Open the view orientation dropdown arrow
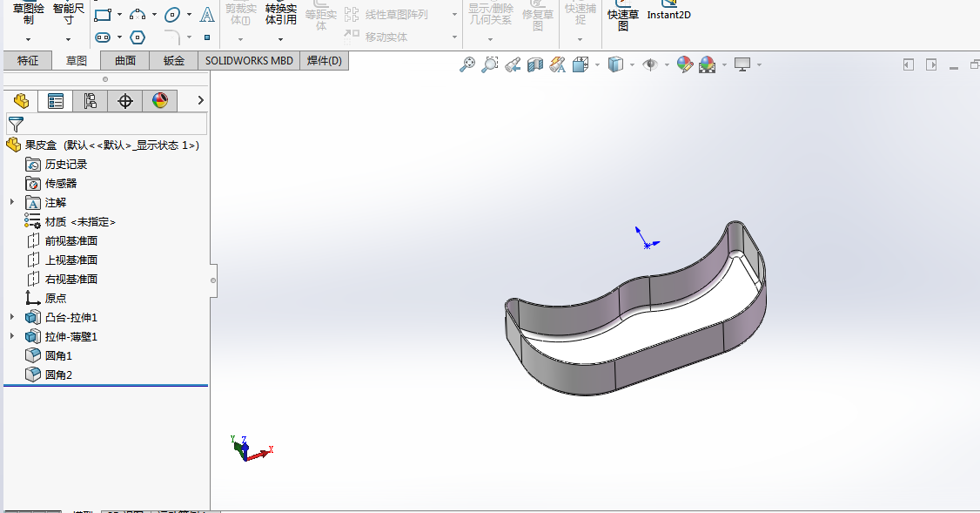The image size is (980, 513). click(x=597, y=64)
